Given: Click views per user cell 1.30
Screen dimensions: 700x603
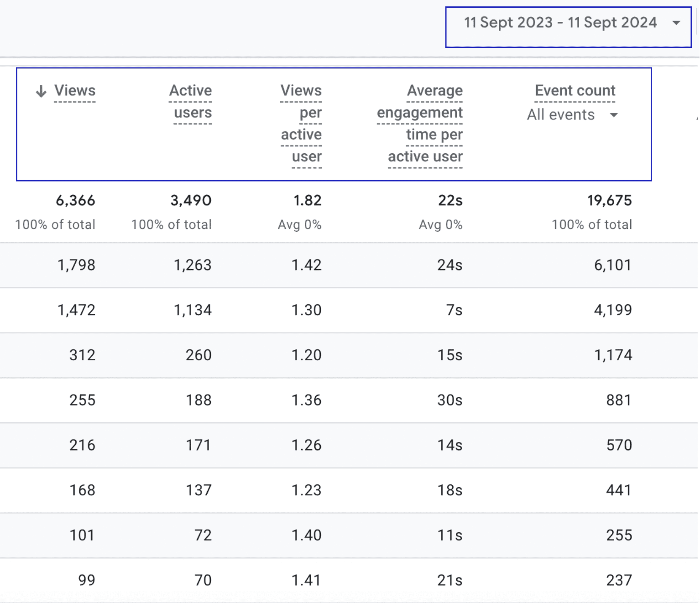Looking at the screenshot, I should (x=307, y=310).
